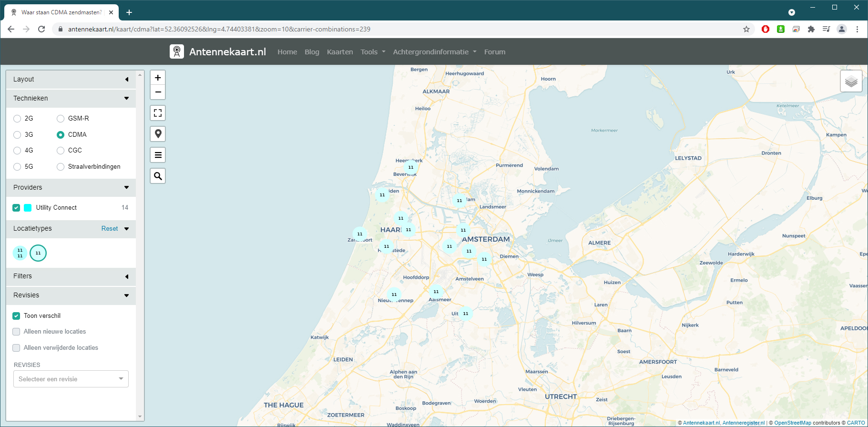
Task: Click the Antennekaart.nl antenna logo icon
Action: pyautogui.click(x=177, y=51)
